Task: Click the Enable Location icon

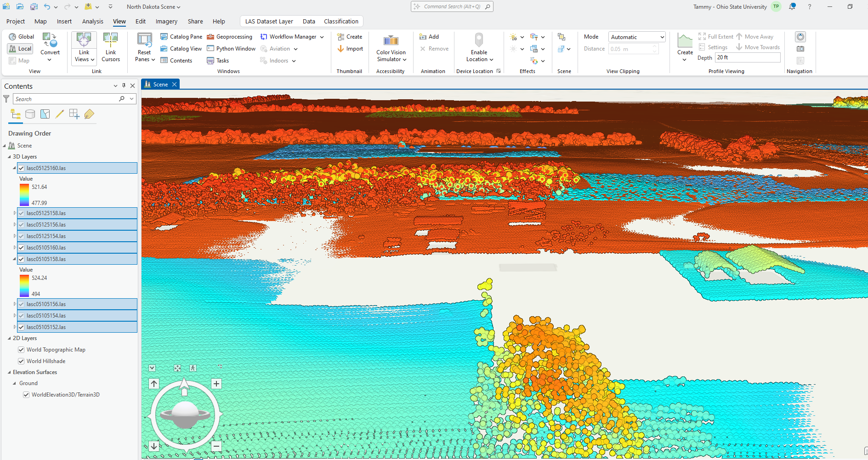Action: pyautogui.click(x=479, y=40)
